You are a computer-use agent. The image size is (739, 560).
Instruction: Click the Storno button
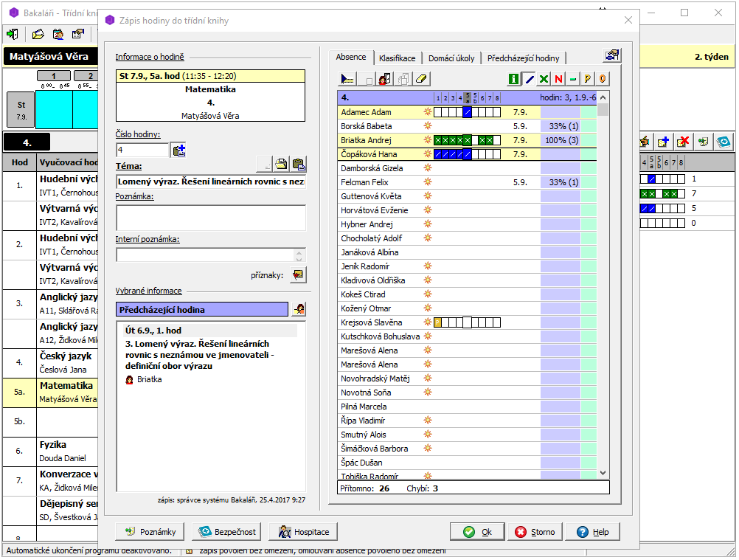(x=536, y=532)
